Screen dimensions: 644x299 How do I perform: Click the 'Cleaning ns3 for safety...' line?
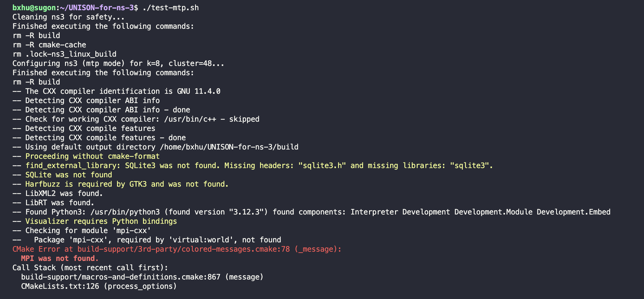point(68,17)
